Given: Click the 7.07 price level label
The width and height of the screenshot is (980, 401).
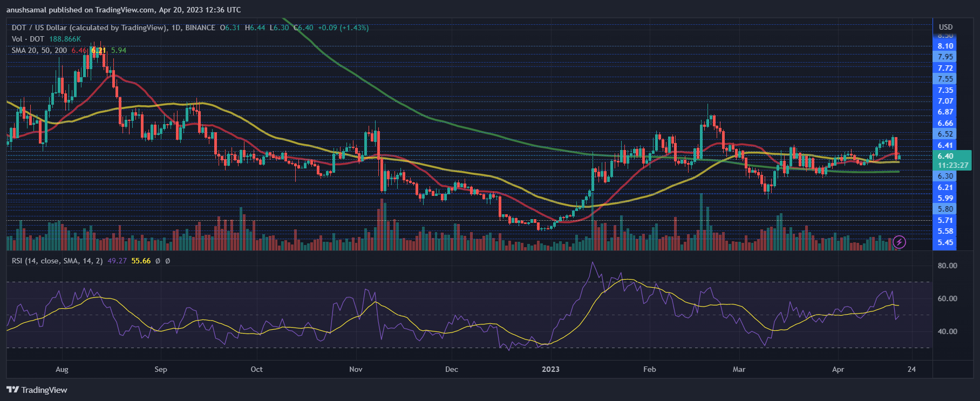Looking at the screenshot, I should point(945,101).
